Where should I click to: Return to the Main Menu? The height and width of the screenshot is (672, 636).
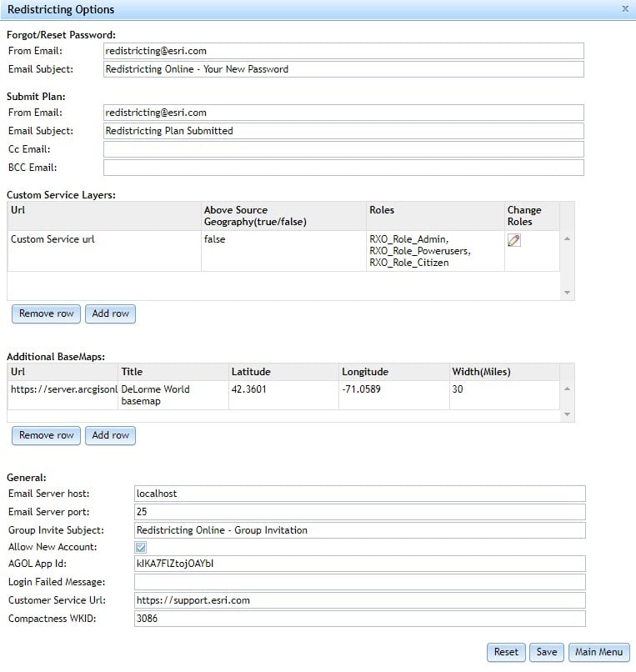click(x=598, y=652)
